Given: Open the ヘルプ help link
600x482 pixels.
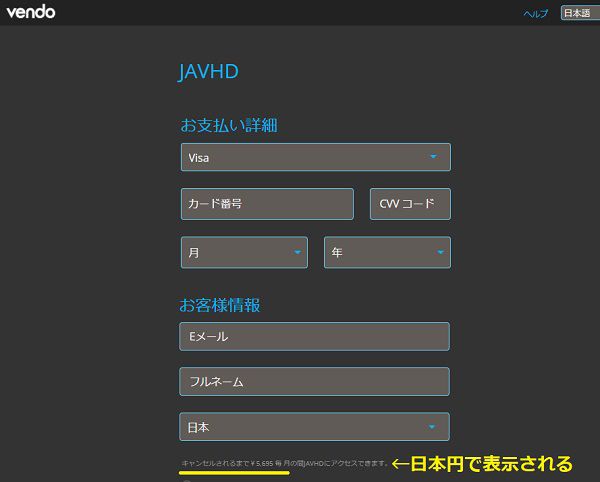Looking at the screenshot, I should tap(536, 14).
